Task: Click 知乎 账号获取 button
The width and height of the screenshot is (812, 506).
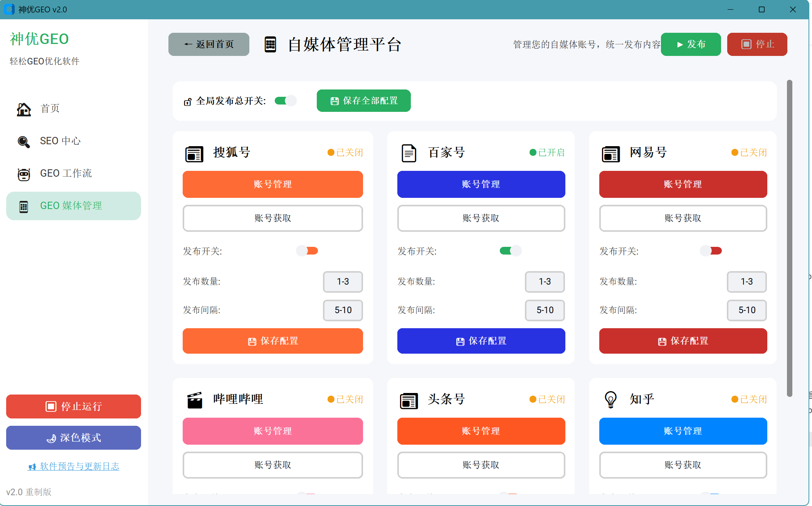Action: tap(683, 465)
